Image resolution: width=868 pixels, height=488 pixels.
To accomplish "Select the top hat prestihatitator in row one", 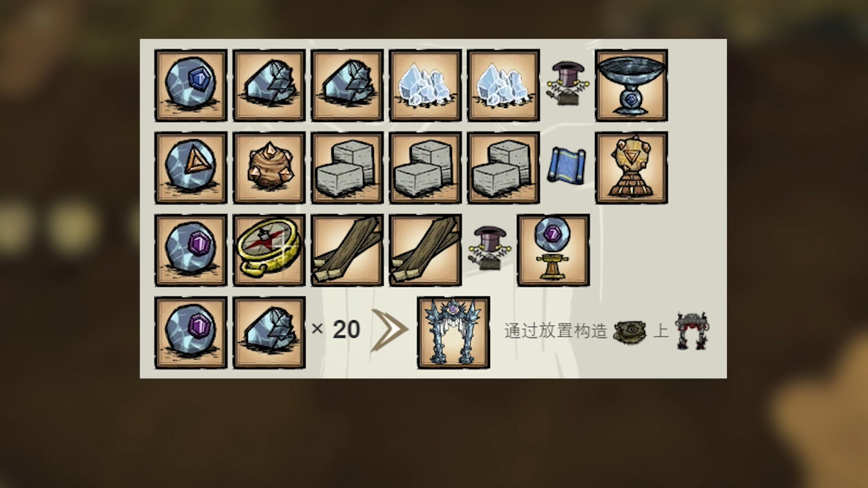I will tap(567, 84).
